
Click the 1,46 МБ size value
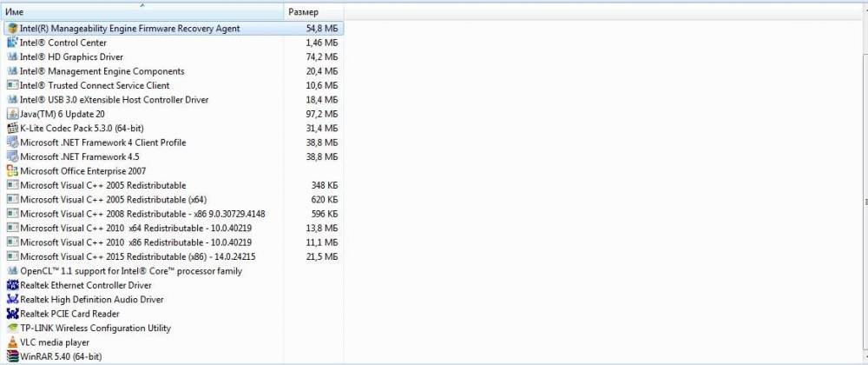[322, 43]
